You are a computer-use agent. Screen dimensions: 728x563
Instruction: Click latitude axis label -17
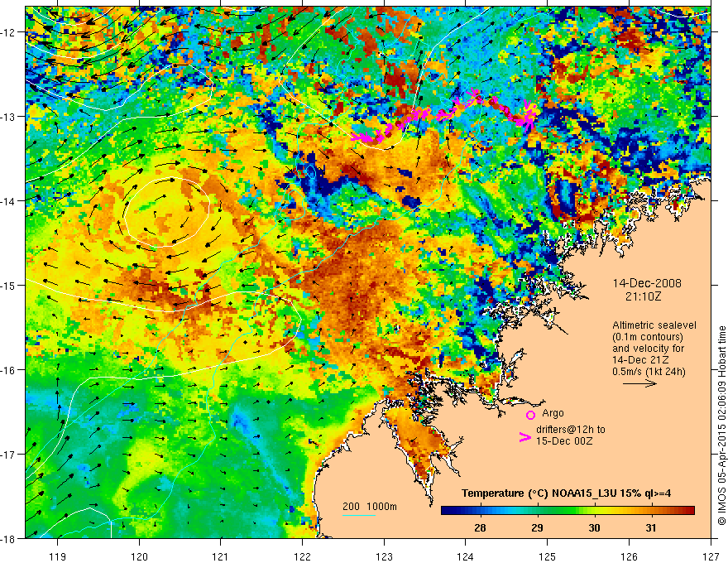[x=8, y=455]
